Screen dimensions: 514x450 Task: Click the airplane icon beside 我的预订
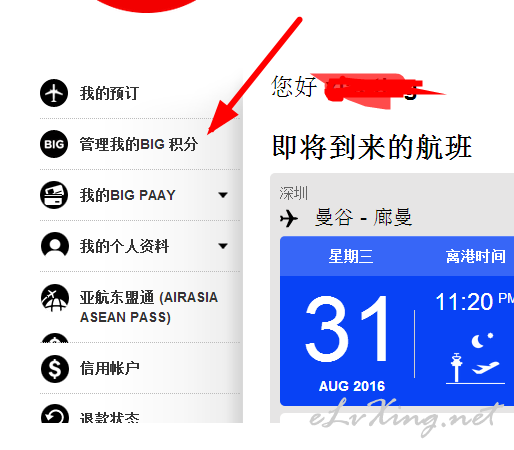(x=54, y=93)
